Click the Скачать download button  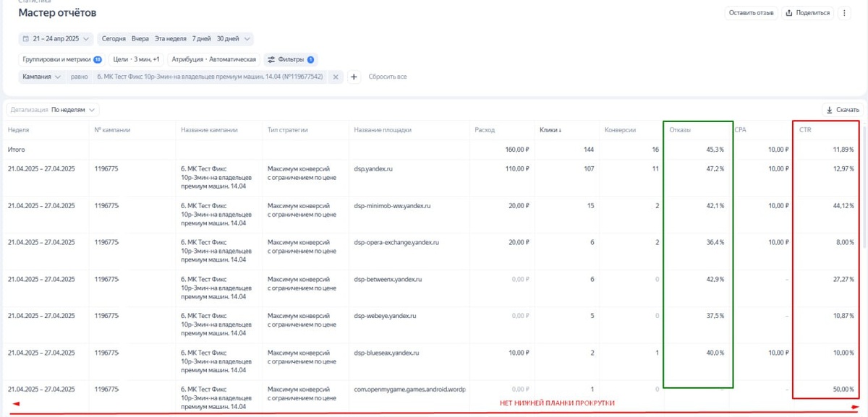pyautogui.click(x=842, y=110)
